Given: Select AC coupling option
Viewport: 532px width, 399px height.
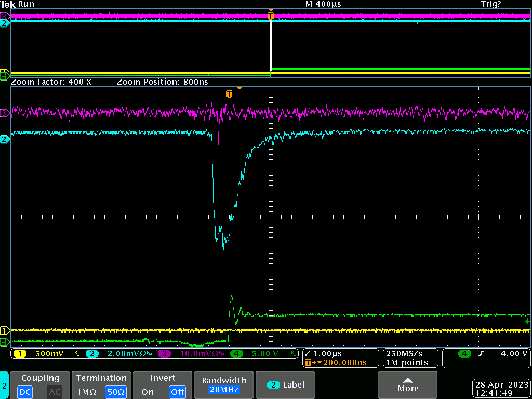Looking at the screenshot, I should click(x=55, y=392).
